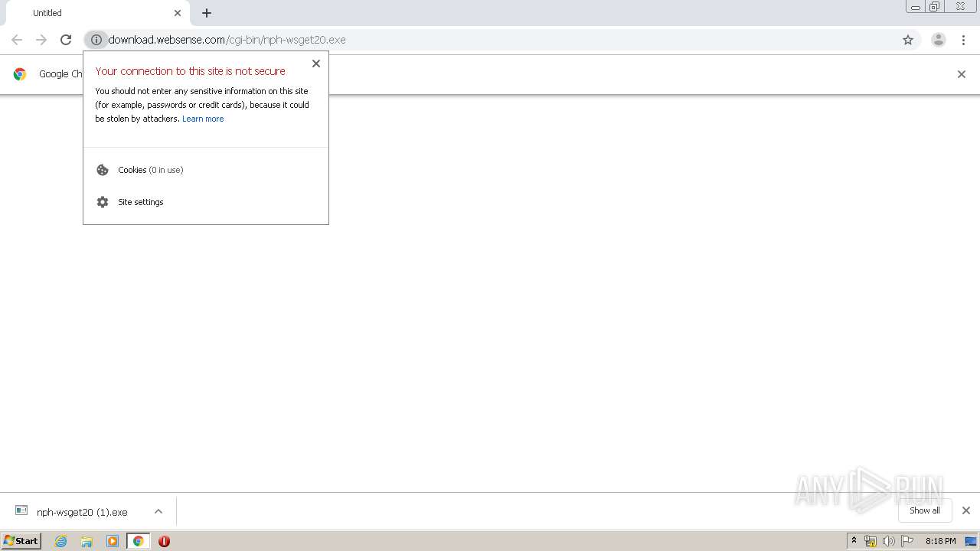Click Show desktop button in tray

click(971, 541)
